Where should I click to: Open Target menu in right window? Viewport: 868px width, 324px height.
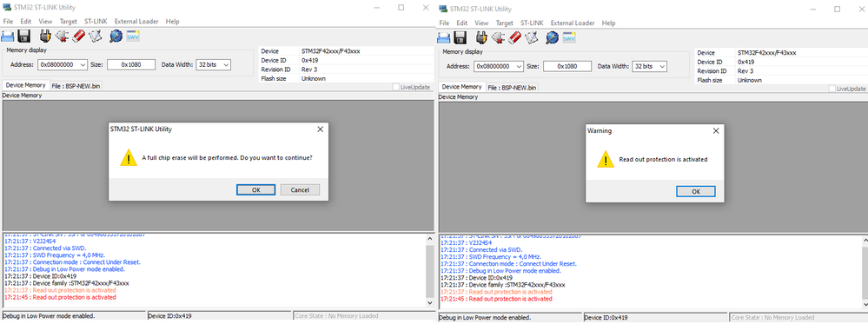tap(505, 23)
